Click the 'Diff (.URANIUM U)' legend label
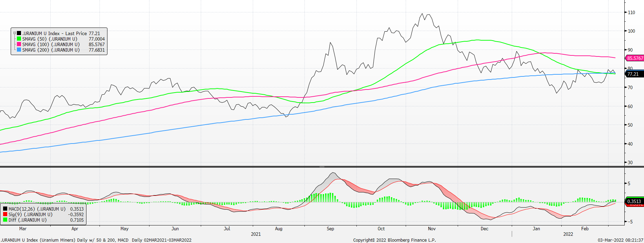 (x=28, y=220)
